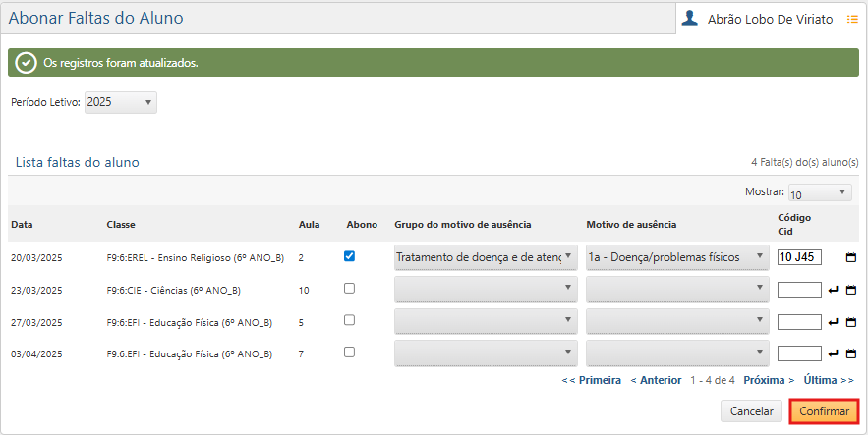Click the Abono column header
868x435 pixels.
click(362, 225)
